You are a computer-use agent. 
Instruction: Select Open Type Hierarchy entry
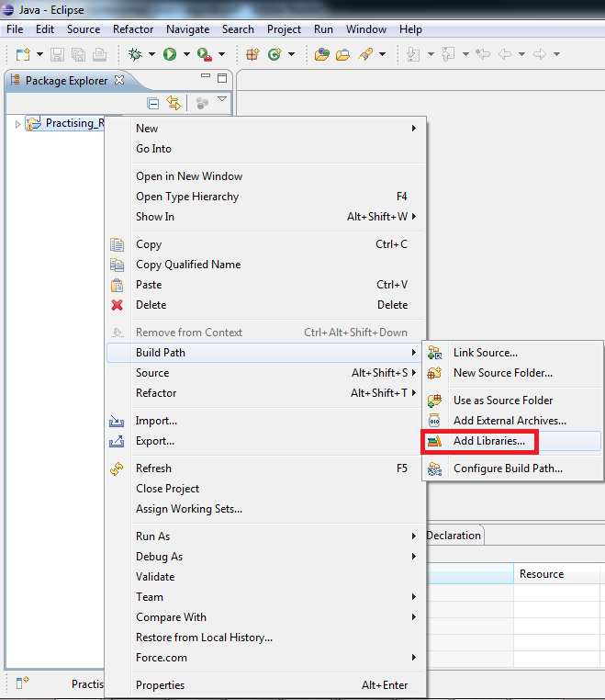(x=264, y=197)
